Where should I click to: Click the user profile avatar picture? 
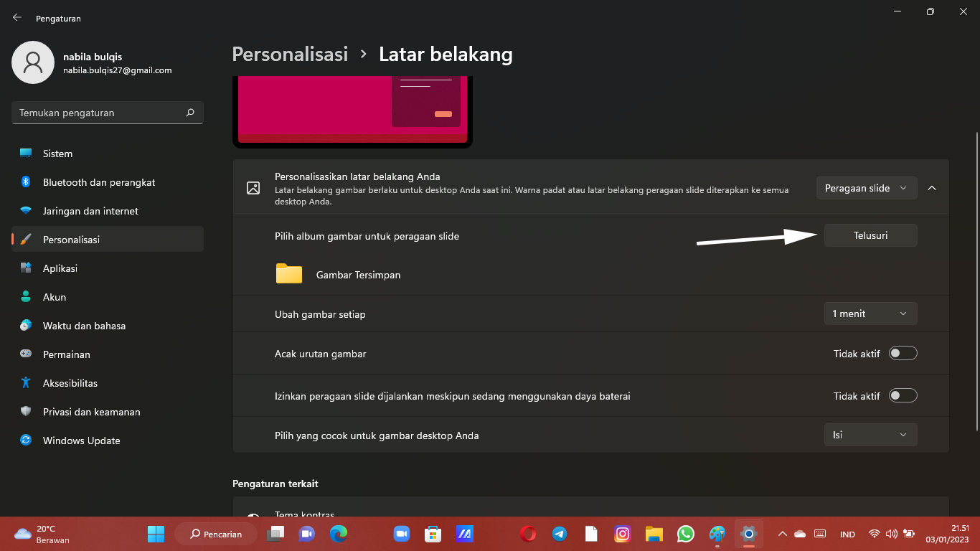point(33,62)
